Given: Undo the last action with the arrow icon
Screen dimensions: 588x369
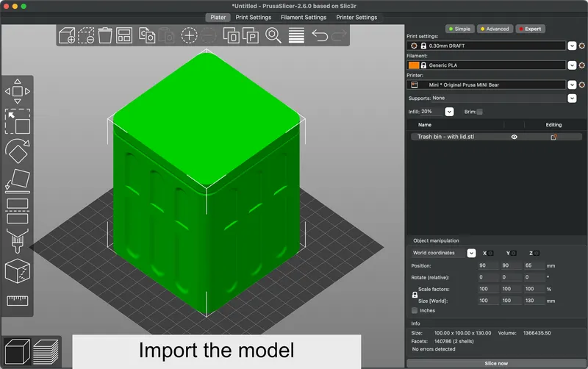Looking at the screenshot, I should (320, 35).
